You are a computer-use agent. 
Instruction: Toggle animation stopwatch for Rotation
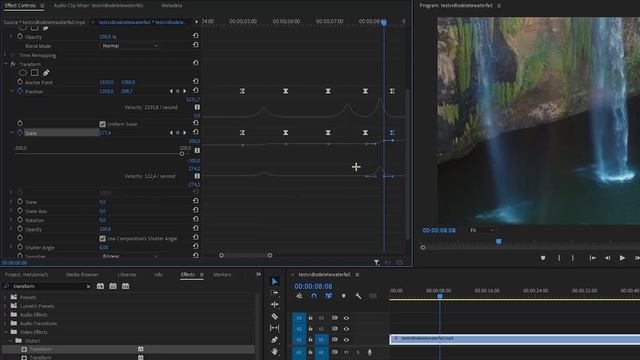[x=20, y=220]
